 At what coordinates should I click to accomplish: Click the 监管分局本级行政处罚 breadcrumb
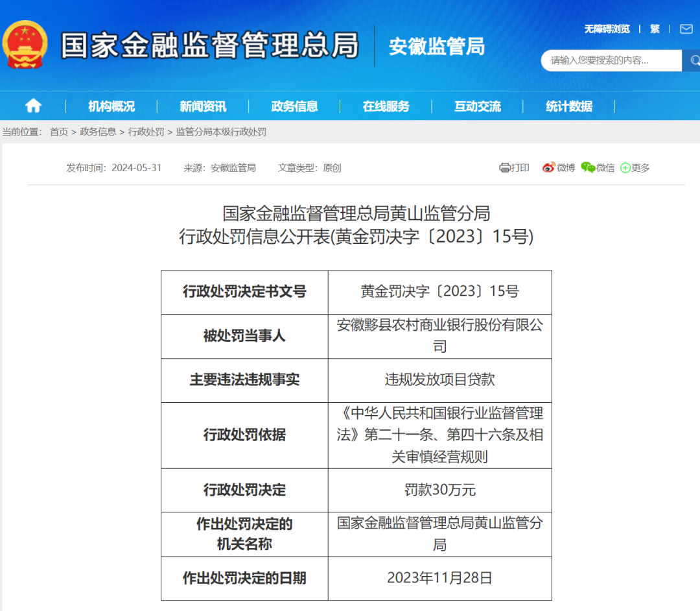[222, 132]
